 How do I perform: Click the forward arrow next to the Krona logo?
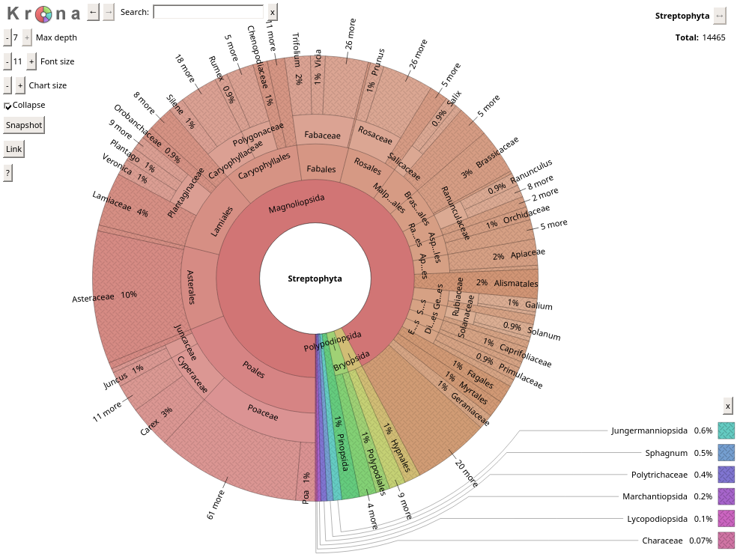[109, 12]
